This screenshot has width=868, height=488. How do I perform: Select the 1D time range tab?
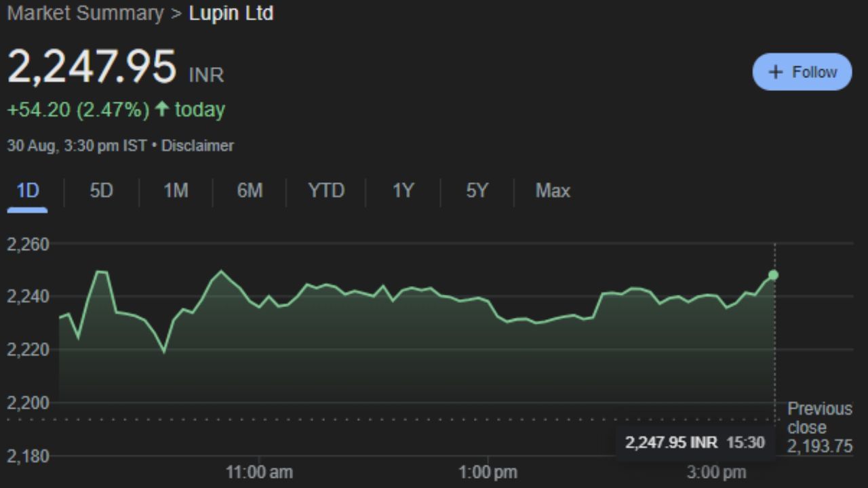tap(28, 191)
